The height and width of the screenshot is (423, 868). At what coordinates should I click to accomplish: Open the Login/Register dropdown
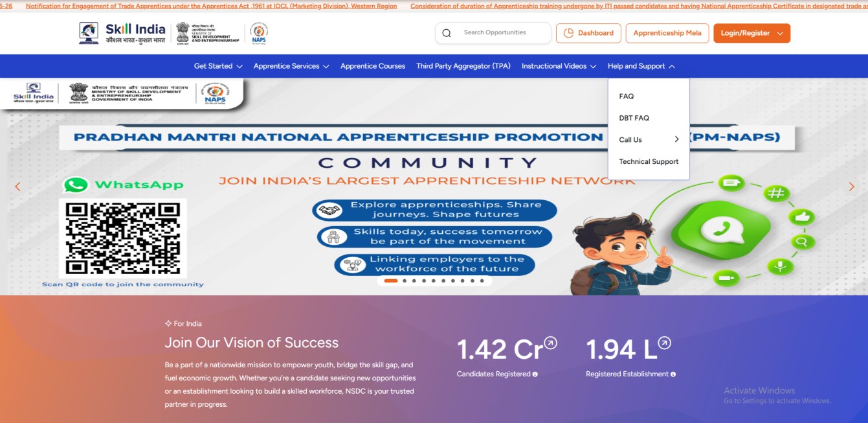pos(751,32)
